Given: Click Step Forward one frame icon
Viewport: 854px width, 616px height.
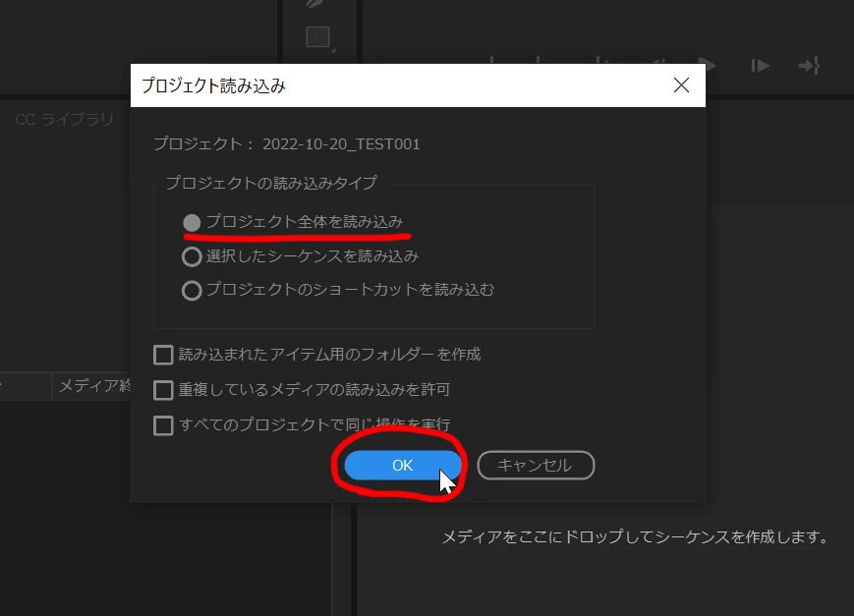Looking at the screenshot, I should click(761, 66).
